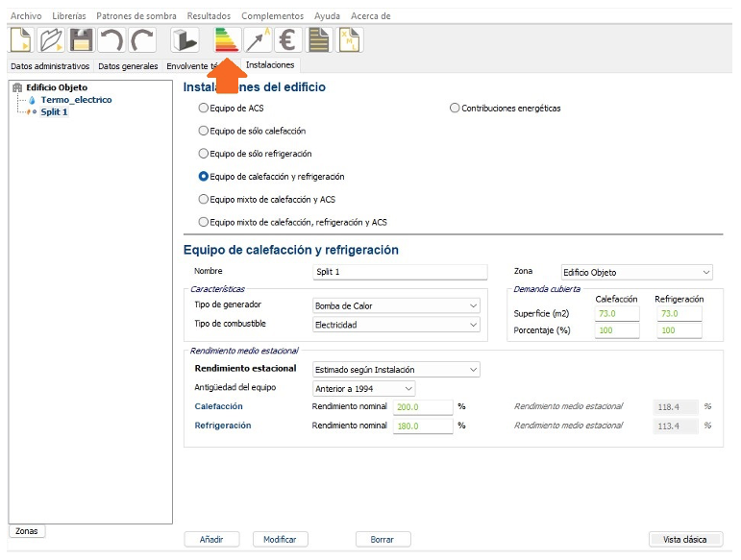The image size is (741, 560).
Task: Click the Nombre text field
Action: click(396, 272)
